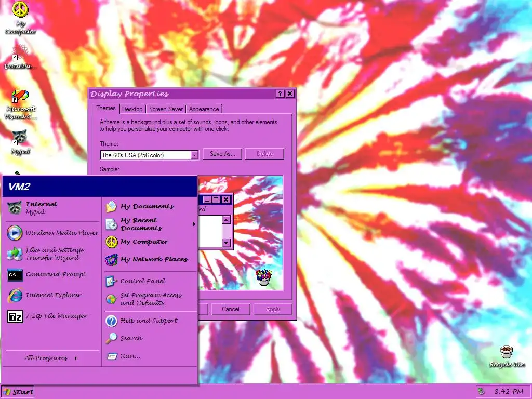This screenshot has width=532, height=399.
Task: Open My Documents in Start menu
Action: 149,206
